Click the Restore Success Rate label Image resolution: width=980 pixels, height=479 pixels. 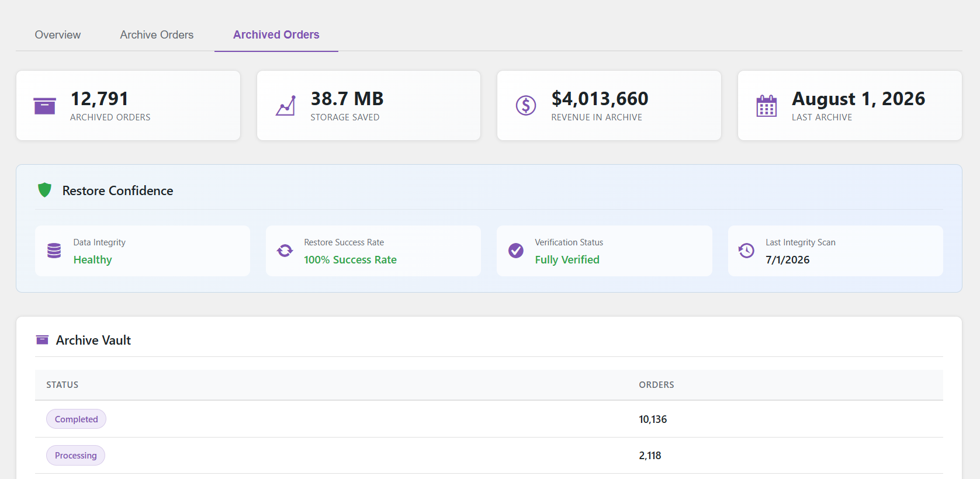pos(344,242)
